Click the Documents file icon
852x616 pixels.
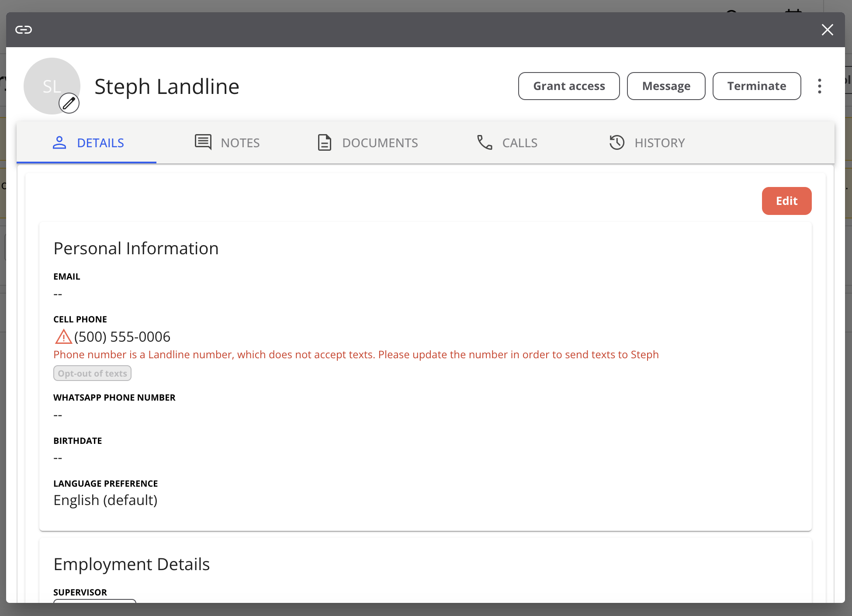point(324,142)
